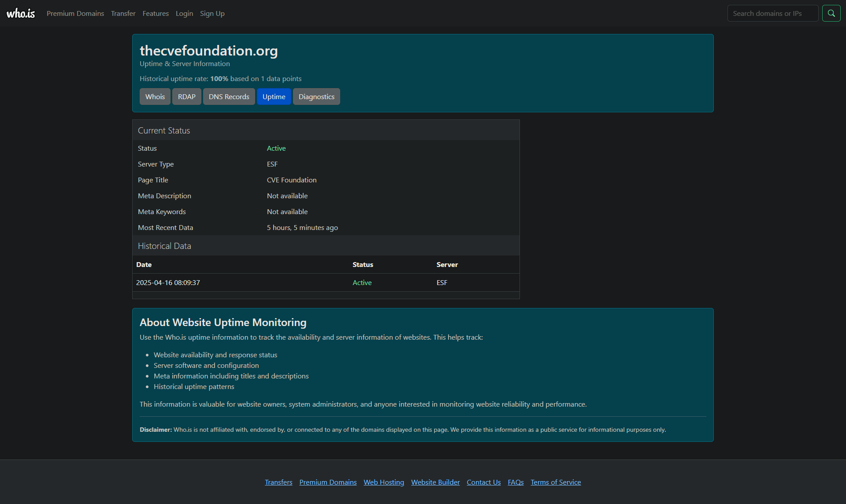Click Sign Up in the navbar
Screen dimensions: 846x504
click(x=212, y=13)
